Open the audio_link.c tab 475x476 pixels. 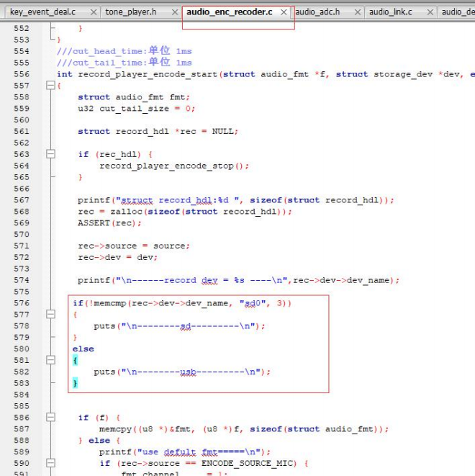click(x=390, y=12)
